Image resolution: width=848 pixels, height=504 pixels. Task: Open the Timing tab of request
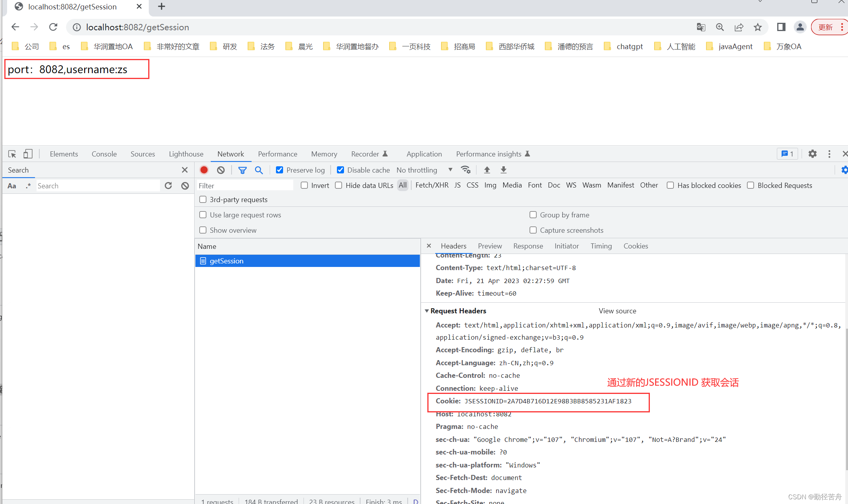click(601, 246)
